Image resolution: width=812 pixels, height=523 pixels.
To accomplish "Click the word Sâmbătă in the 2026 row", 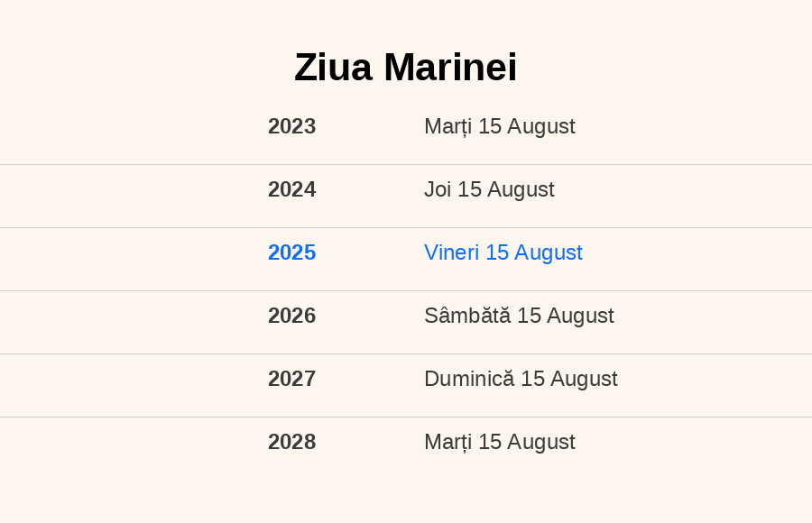I will (x=467, y=316).
